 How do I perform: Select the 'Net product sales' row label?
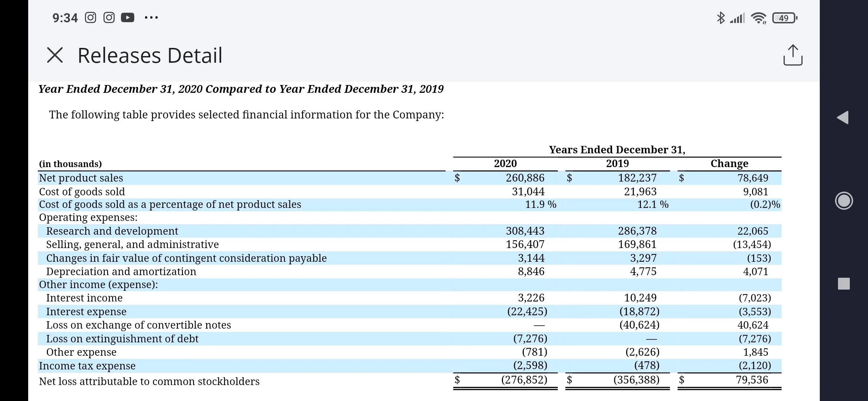point(81,178)
